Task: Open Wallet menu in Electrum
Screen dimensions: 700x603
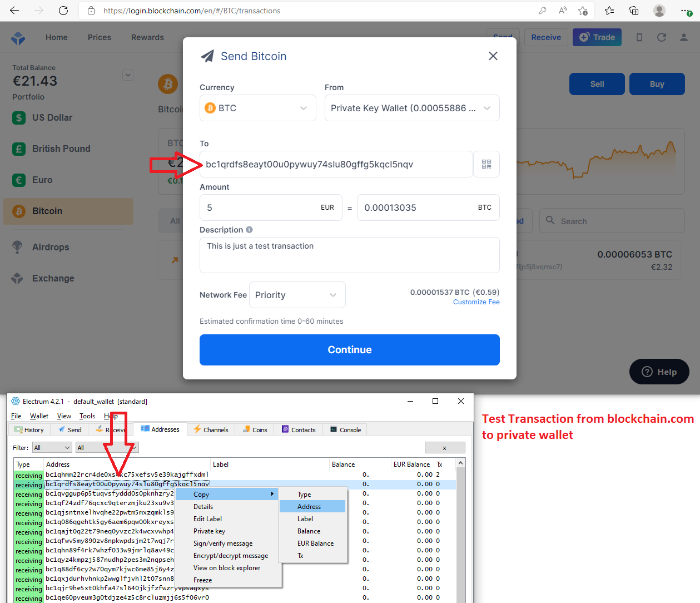Action: point(39,416)
